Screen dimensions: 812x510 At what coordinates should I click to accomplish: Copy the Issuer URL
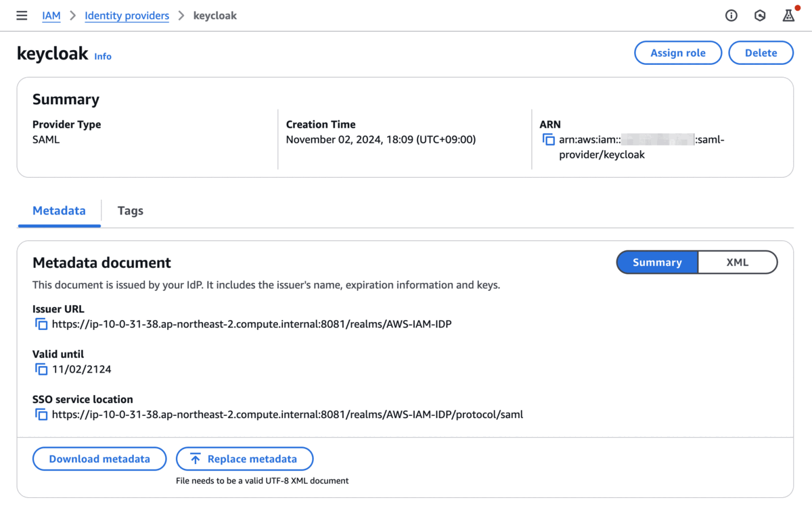click(x=41, y=324)
